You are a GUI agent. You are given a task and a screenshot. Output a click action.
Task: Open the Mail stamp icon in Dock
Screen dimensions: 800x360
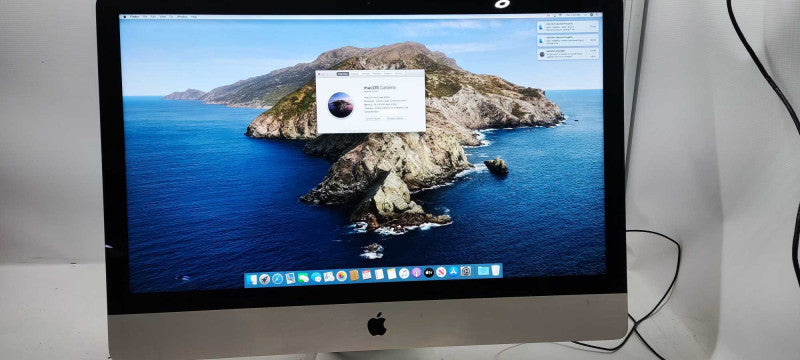click(x=291, y=278)
